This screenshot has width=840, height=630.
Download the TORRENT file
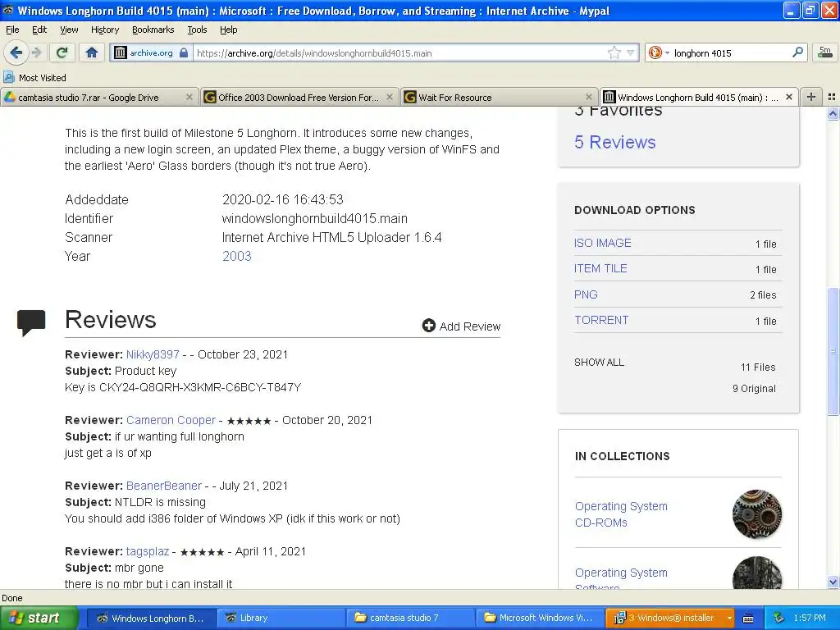coord(601,321)
